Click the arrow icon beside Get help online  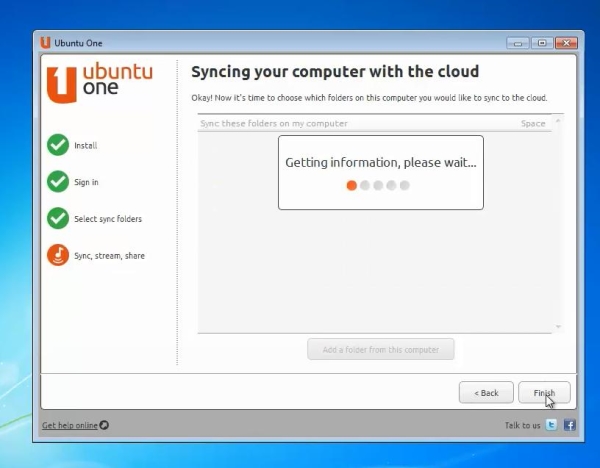pos(104,425)
